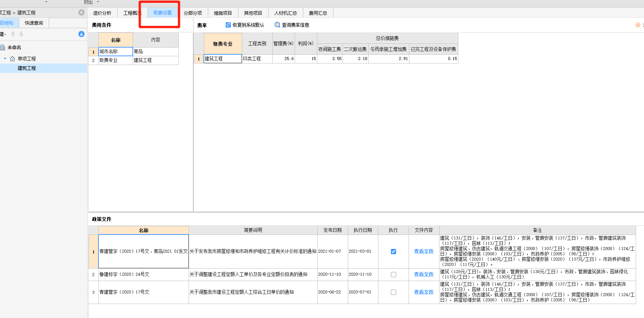Select 建筑工程 tree node

[x=27, y=68]
